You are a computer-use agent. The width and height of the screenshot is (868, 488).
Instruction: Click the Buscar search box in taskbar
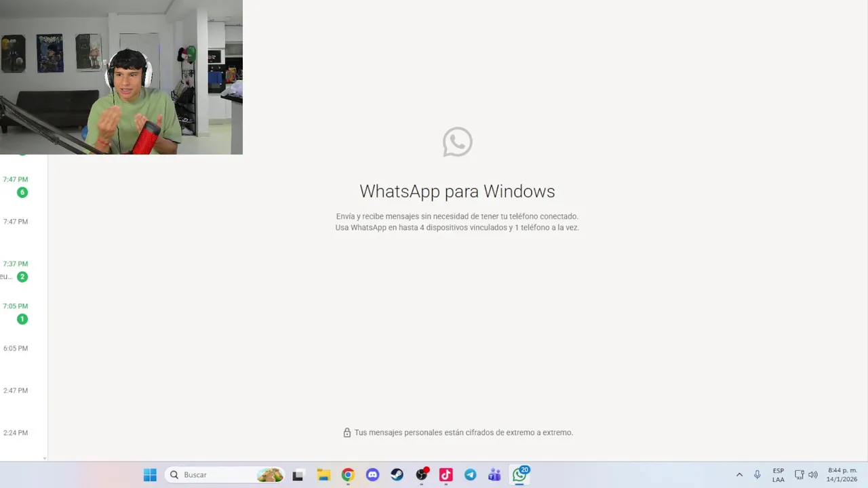point(225,475)
